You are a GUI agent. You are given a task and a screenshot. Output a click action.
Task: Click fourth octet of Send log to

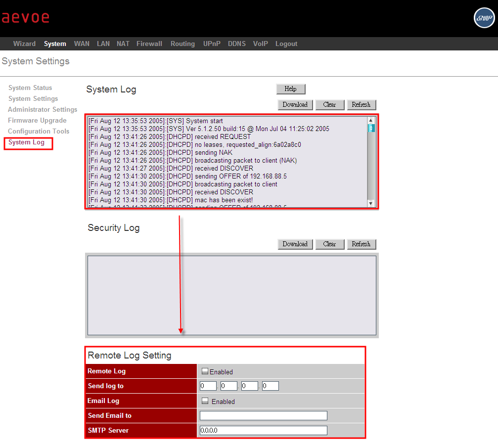point(271,386)
